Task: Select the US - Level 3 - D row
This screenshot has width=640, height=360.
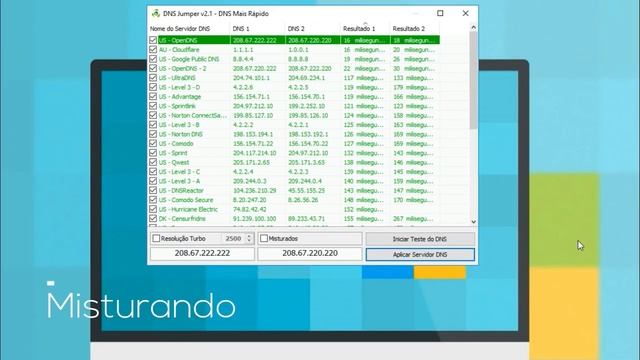Action: pos(294,87)
